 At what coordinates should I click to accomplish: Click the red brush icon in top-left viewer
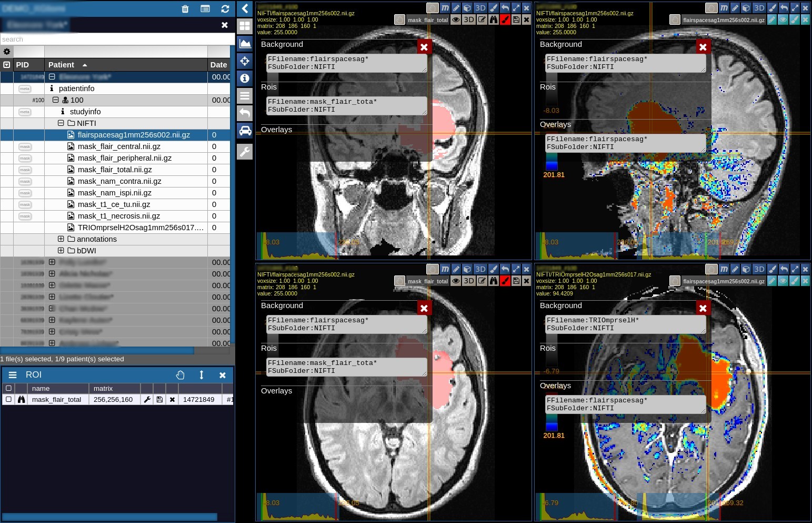505,19
